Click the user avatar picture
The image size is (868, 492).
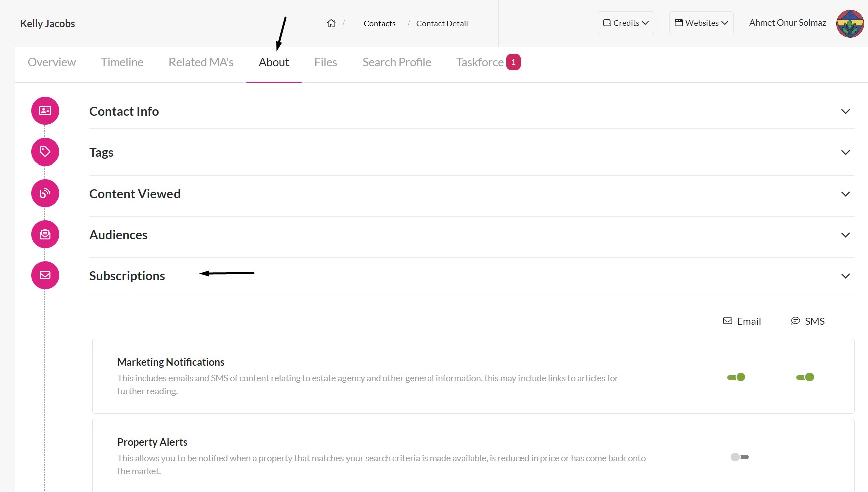tap(850, 23)
